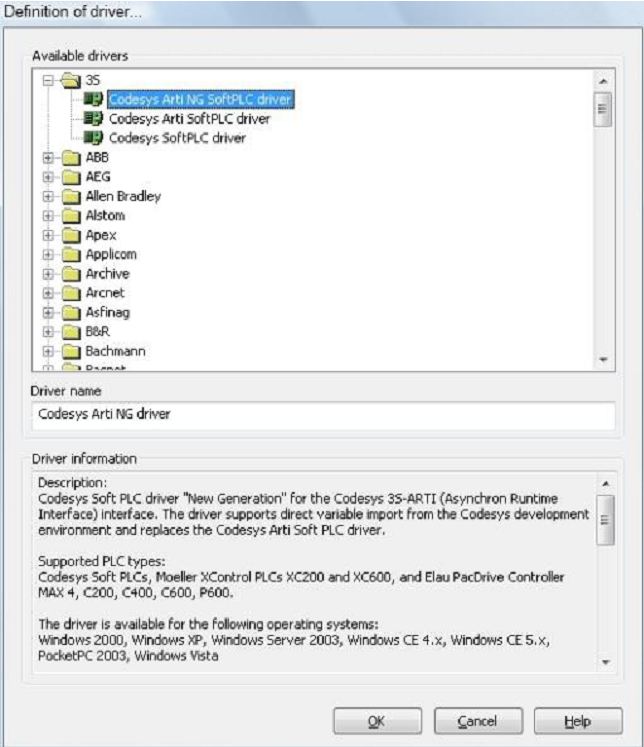644x747 pixels.
Task: Click the Arcnet folder icon
Action: (71, 293)
